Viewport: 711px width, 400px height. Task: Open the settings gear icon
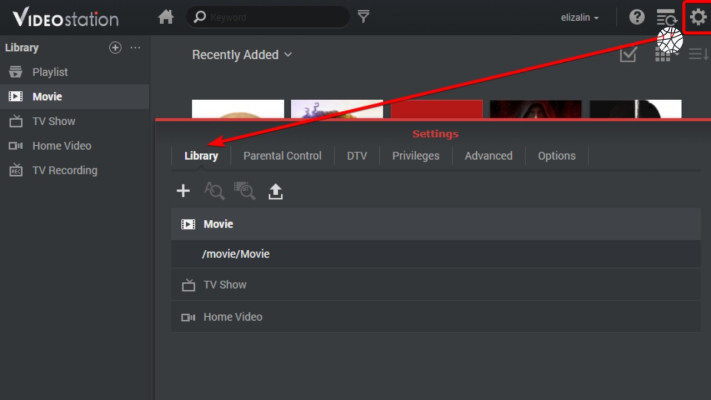click(698, 17)
